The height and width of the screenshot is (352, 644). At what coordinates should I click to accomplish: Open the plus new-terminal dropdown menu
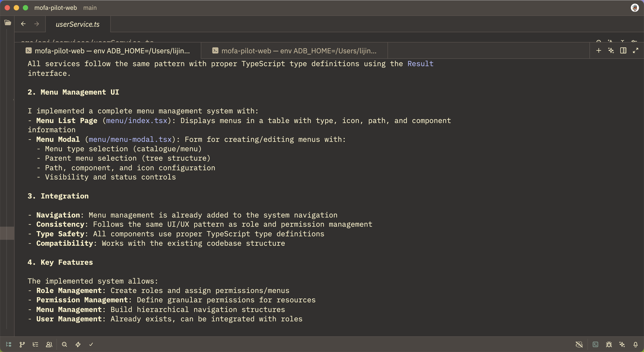599,51
